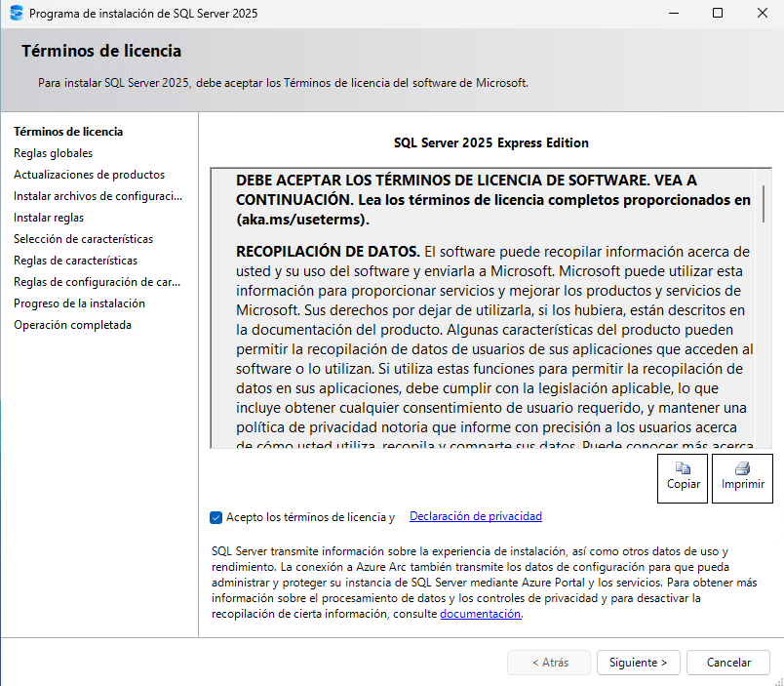Close the installer window
This screenshot has height=686, width=784.
pos(762,13)
